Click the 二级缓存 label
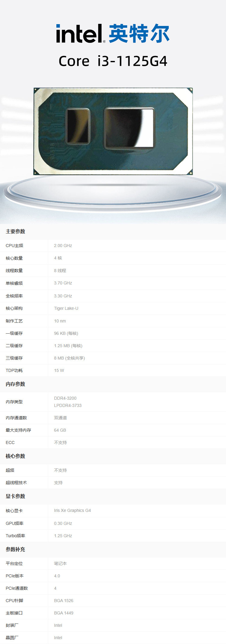Screen dimensions: 226x644 point(14,346)
